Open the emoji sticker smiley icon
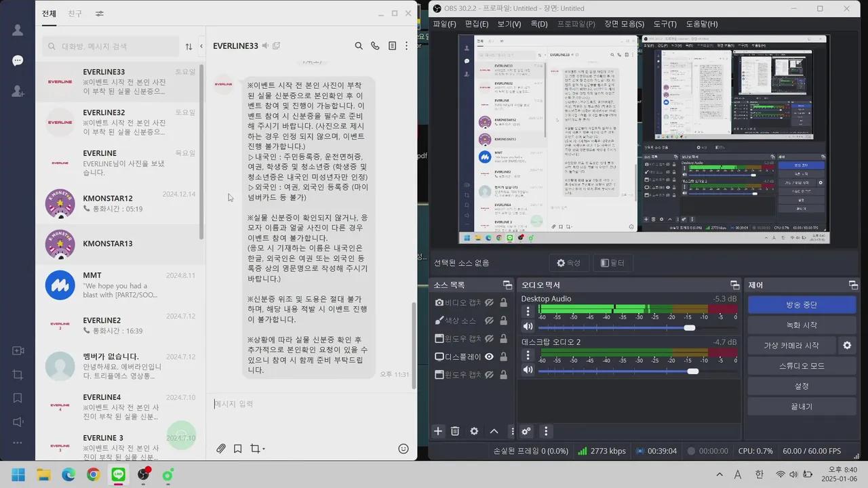The height and width of the screenshot is (488, 868). coord(403,449)
